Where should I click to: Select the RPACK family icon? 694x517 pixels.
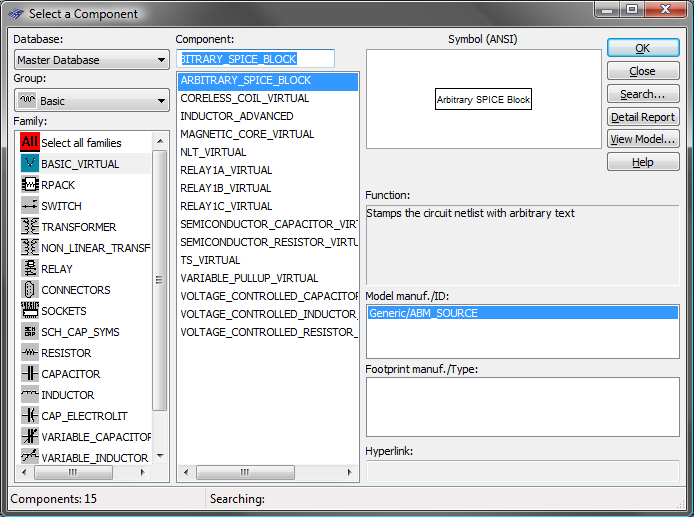[29, 185]
